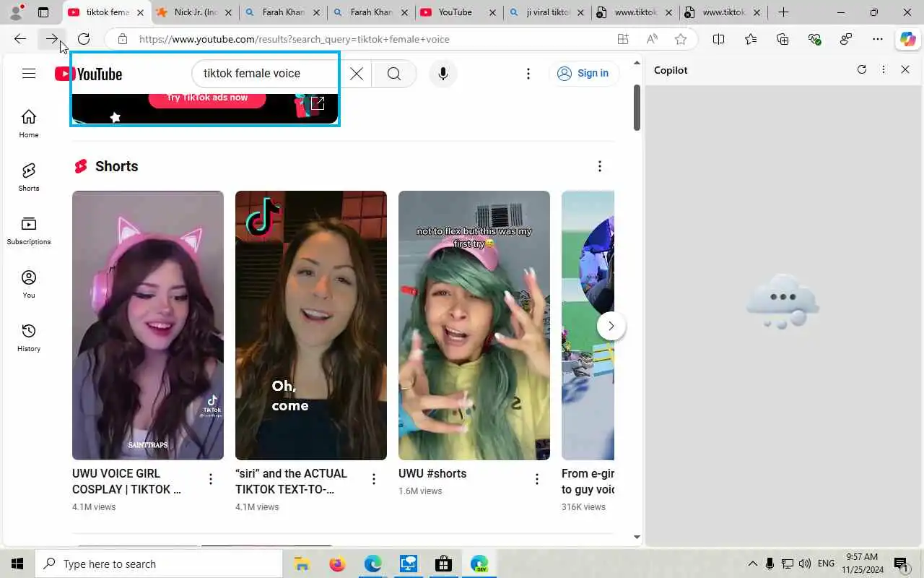Open the Shorts shelf options menu
Viewport: 924px width, 578px height.
click(x=600, y=166)
